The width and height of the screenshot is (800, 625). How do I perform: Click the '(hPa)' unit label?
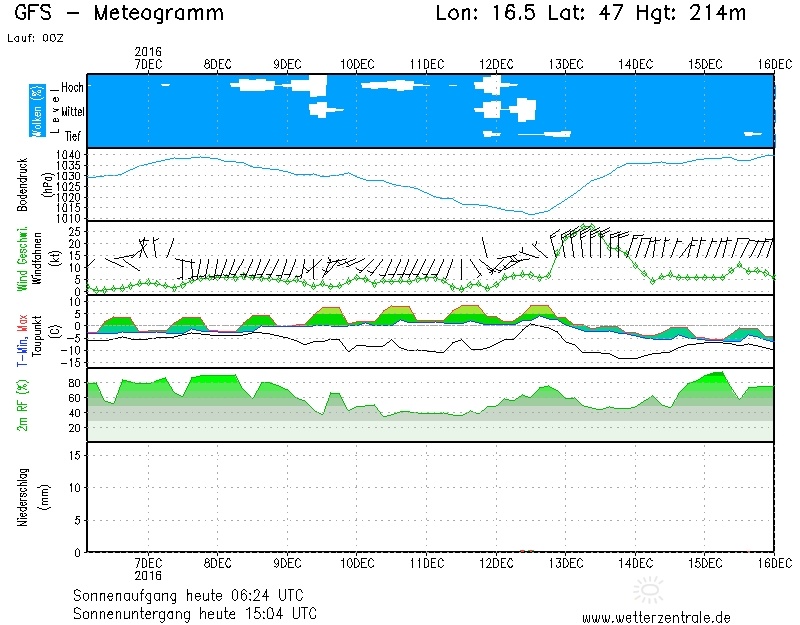[48, 184]
